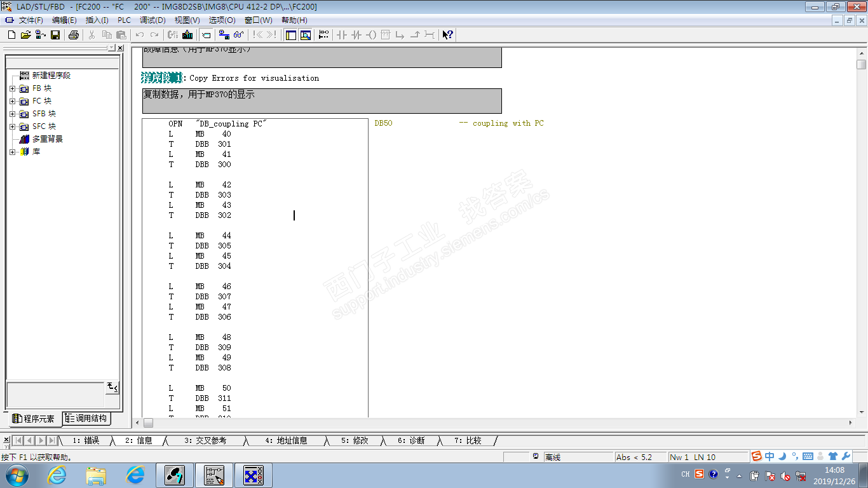The height and width of the screenshot is (488, 868).
Task: Click the Cut scissors icon
Action: coord(92,35)
